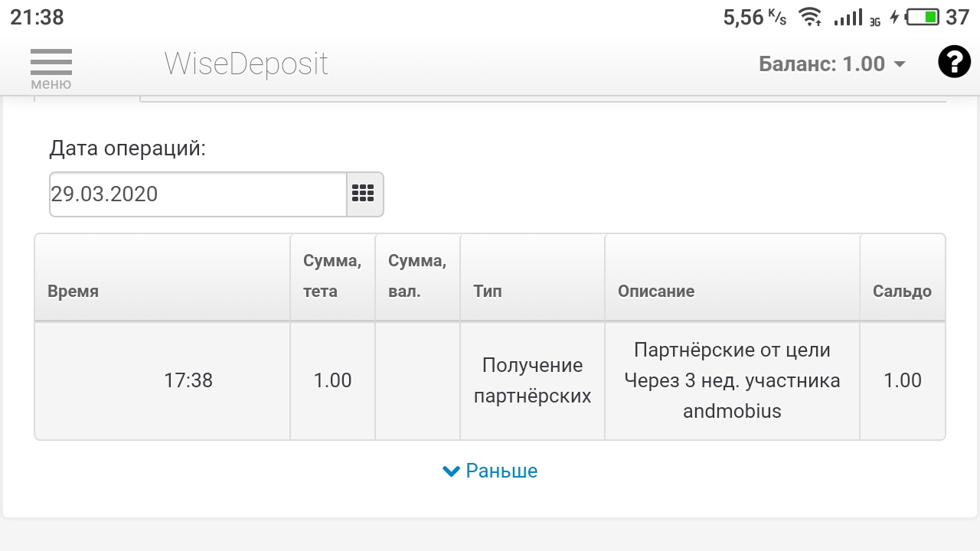Image resolution: width=980 pixels, height=551 pixels.
Task: Click the Сумма, тета column header
Action: [x=332, y=277]
